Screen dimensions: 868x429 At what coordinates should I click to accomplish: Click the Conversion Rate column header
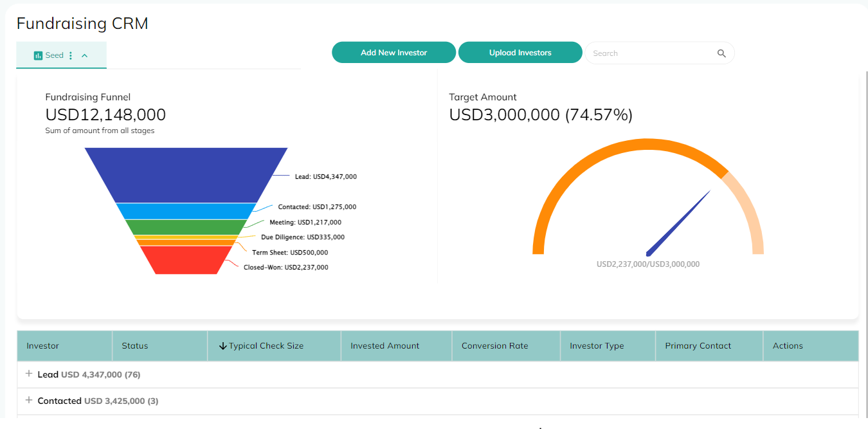click(x=494, y=346)
